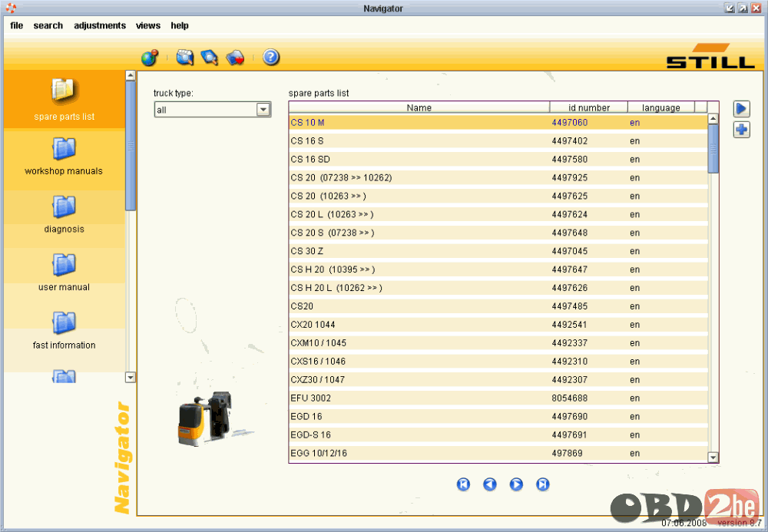
Task: Click the blue plus add button
Action: click(742, 130)
